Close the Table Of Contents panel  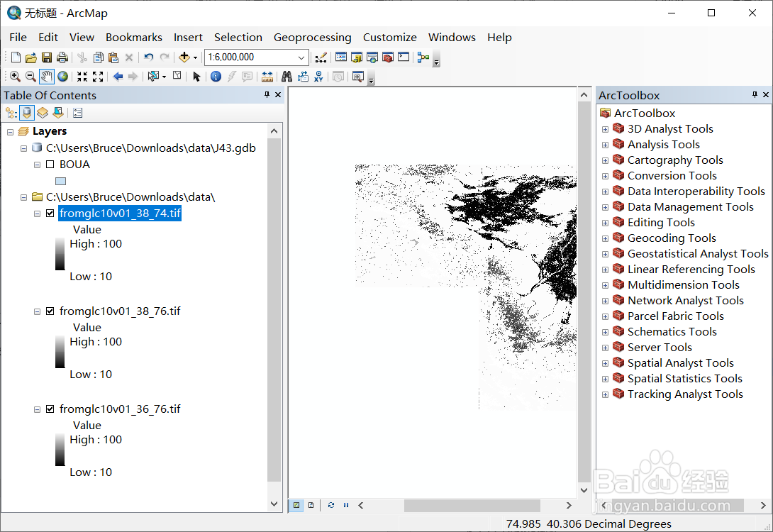point(278,94)
